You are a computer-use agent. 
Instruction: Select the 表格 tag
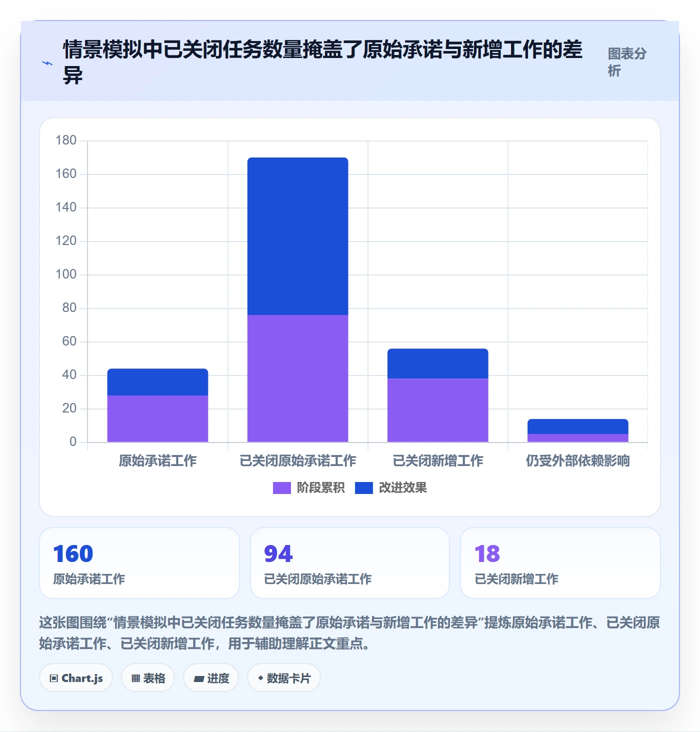[x=148, y=678]
